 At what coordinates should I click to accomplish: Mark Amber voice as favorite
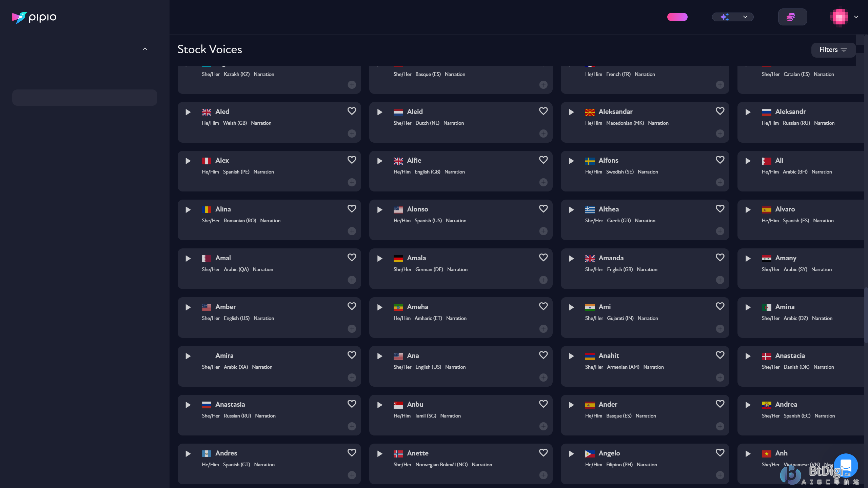(x=352, y=306)
